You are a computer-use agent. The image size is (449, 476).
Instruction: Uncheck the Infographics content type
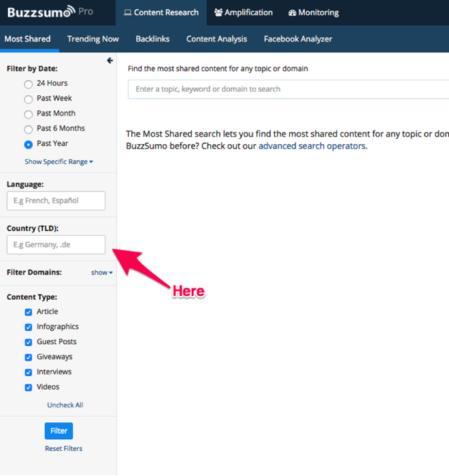pos(29,327)
